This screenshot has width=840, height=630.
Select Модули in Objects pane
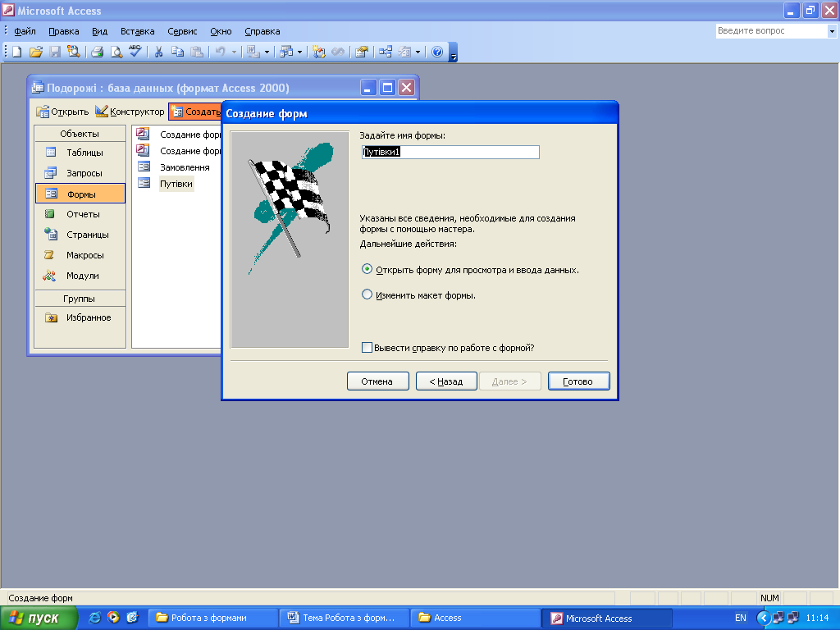(80, 276)
